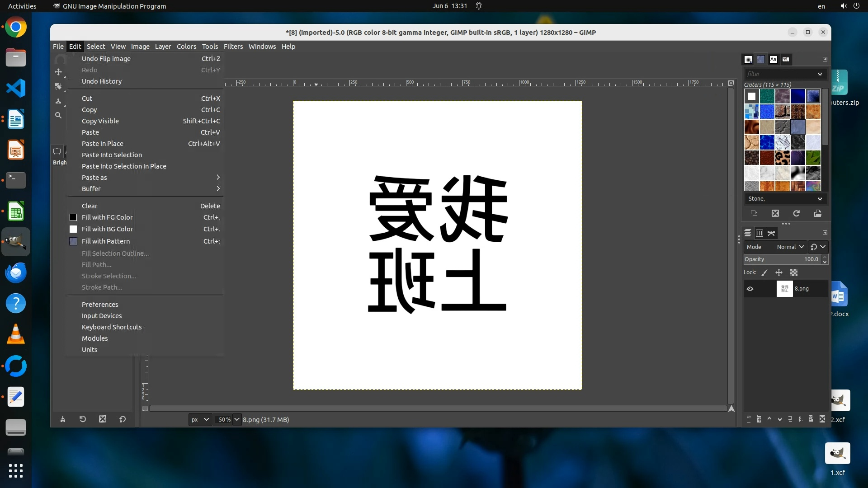Viewport: 868px width, 488px height.
Task: Refresh patterns with the reload icon
Action: pyautogui.click(x=796, y=213)
